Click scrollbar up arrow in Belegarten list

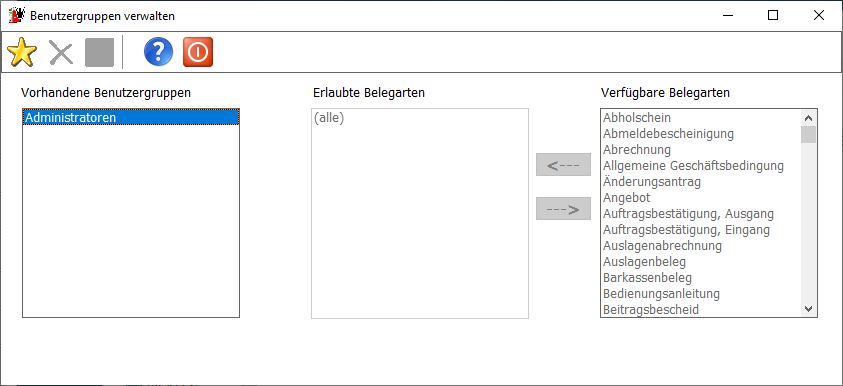click(x=809, y=118)
